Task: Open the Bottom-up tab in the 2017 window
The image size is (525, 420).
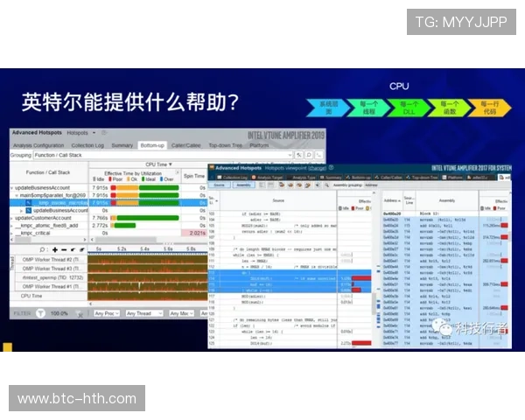Action: point(359,177)
